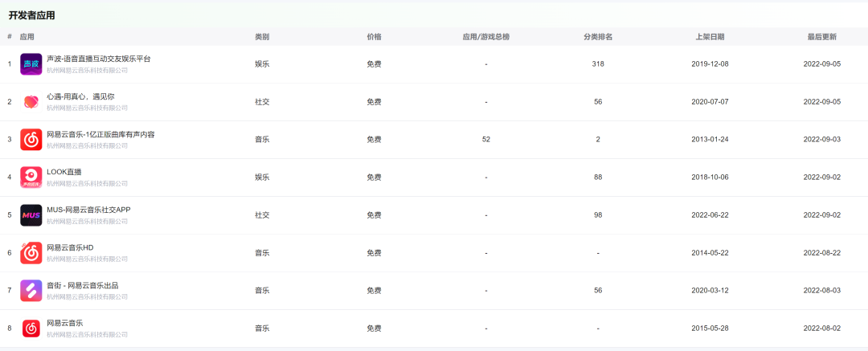Click the 应用/游戏总榜 column header
This screenshot has width=868, height=351.
[x=485, y=37]
